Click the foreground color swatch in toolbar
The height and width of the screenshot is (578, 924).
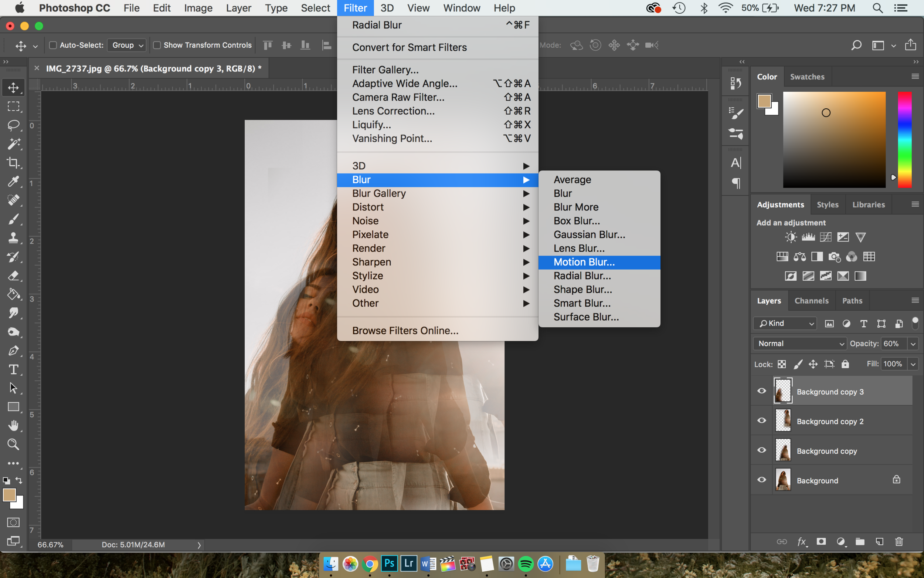(9, 495)
